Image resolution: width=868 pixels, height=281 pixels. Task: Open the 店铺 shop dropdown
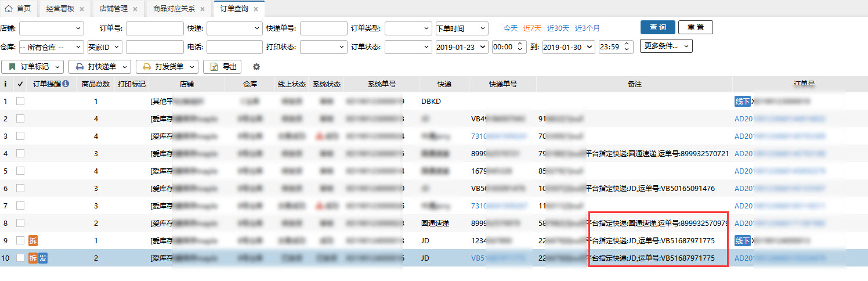[52, 28]
